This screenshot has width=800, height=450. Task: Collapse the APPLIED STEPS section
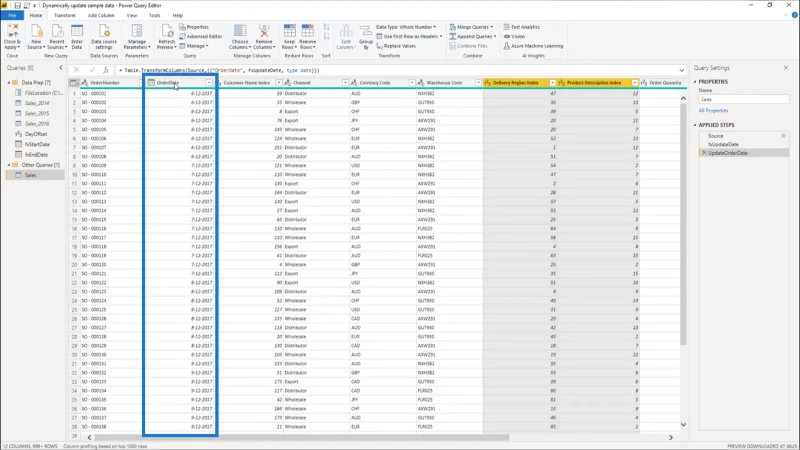[695, 125]
